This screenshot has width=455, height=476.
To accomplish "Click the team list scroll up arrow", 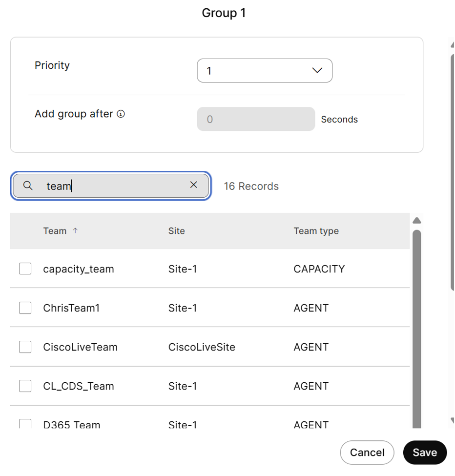I will (x=416, y=221).
